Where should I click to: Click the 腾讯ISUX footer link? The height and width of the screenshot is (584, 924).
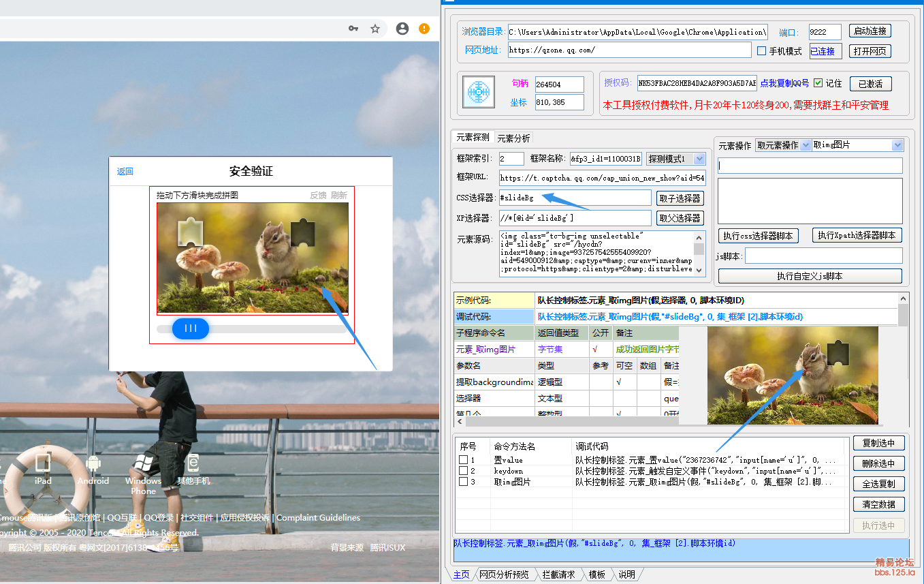(x=387, y=548)
